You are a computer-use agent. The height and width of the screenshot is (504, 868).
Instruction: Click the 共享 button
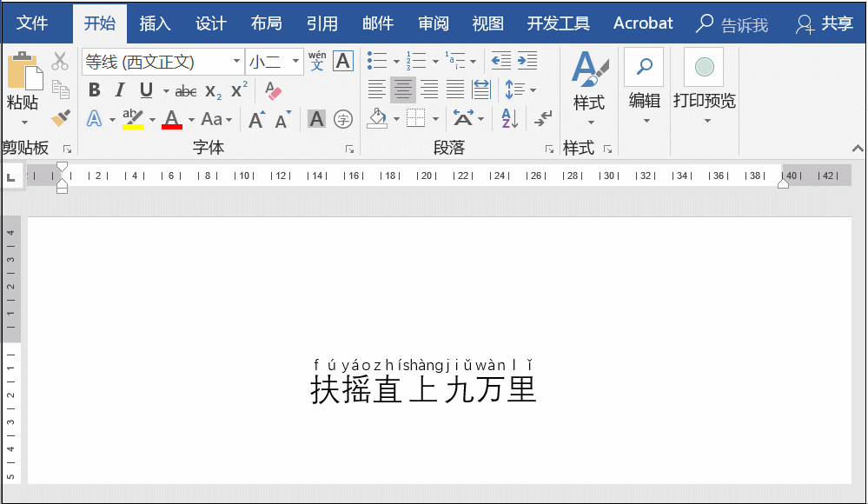pyautogui.click(x=836, y=23)
